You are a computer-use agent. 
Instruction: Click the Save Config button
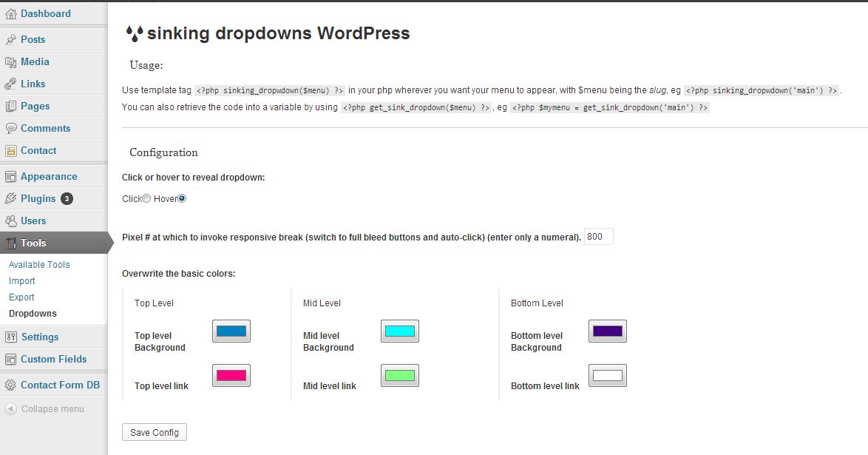click(155, 432)
